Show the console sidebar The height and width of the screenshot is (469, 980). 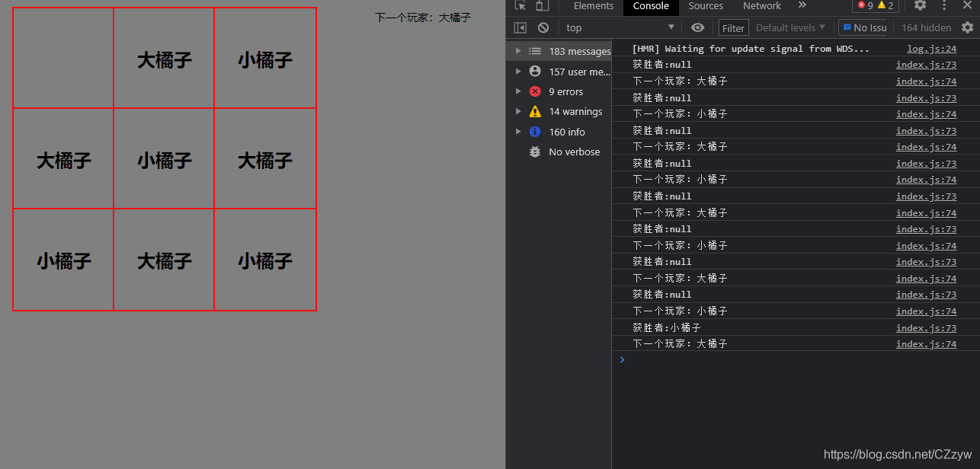pos(520,27)
